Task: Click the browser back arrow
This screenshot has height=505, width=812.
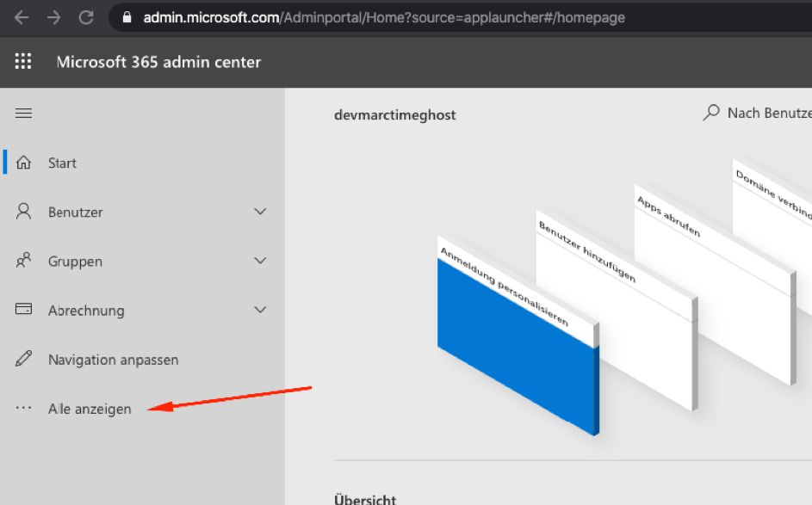Action: click(22, 17)
